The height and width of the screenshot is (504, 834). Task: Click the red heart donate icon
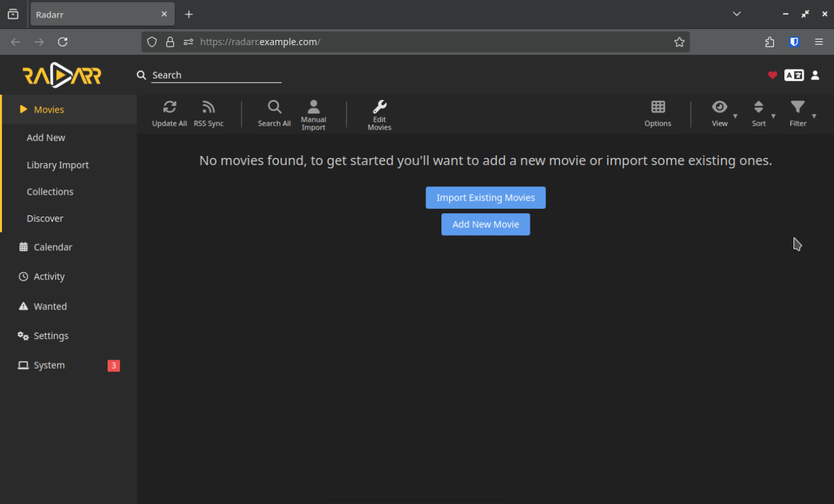(772, 75)
